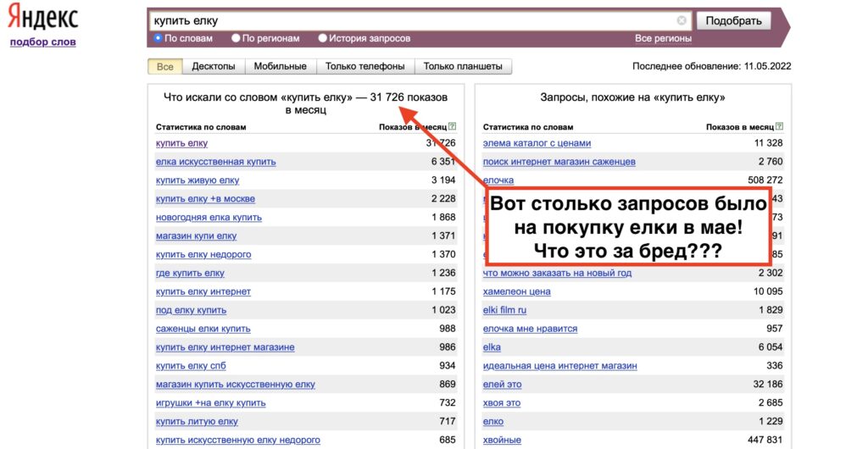
Task: Open купить елку интернет магазине link
Action: pyautogui.click(x=225, y=347)
